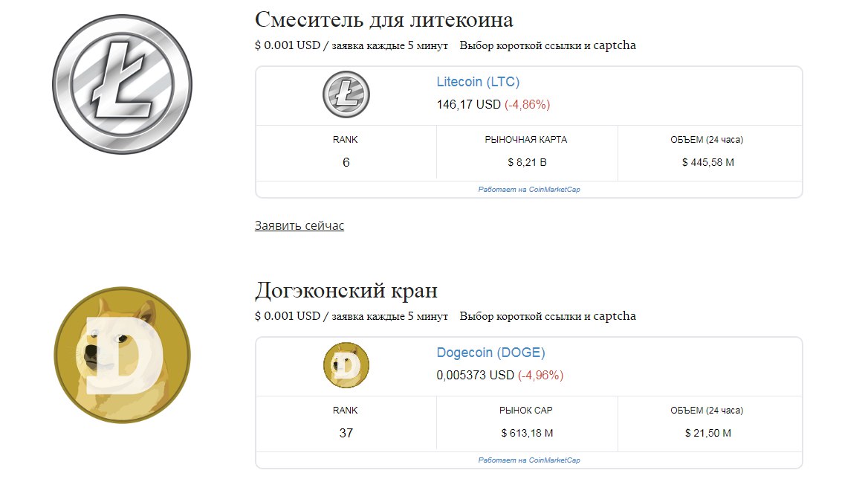Image resolution: width=868 pixels, height=479 pixels.
Task: Open CoinMarketCap link under Dogecoin widget
Action: pos(528,460)
